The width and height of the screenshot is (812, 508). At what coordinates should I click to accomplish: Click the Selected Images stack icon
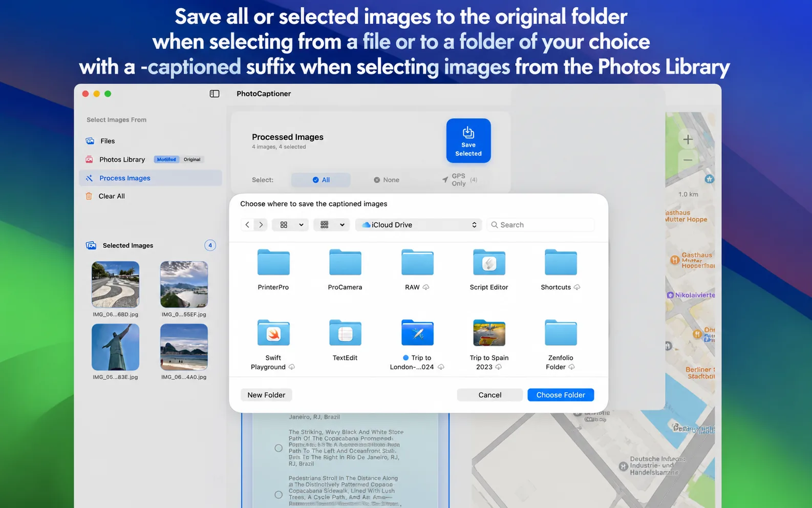click(x=91, y=245)
